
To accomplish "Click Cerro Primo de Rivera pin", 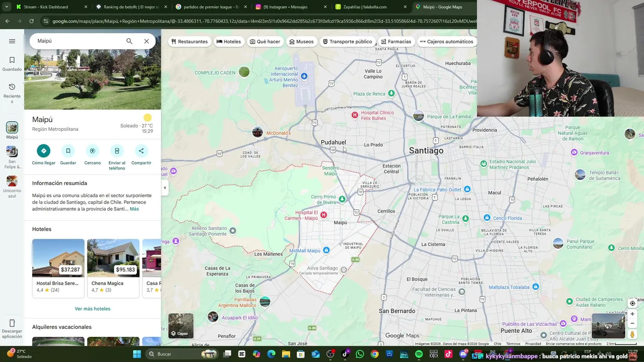I will (342, 199).
